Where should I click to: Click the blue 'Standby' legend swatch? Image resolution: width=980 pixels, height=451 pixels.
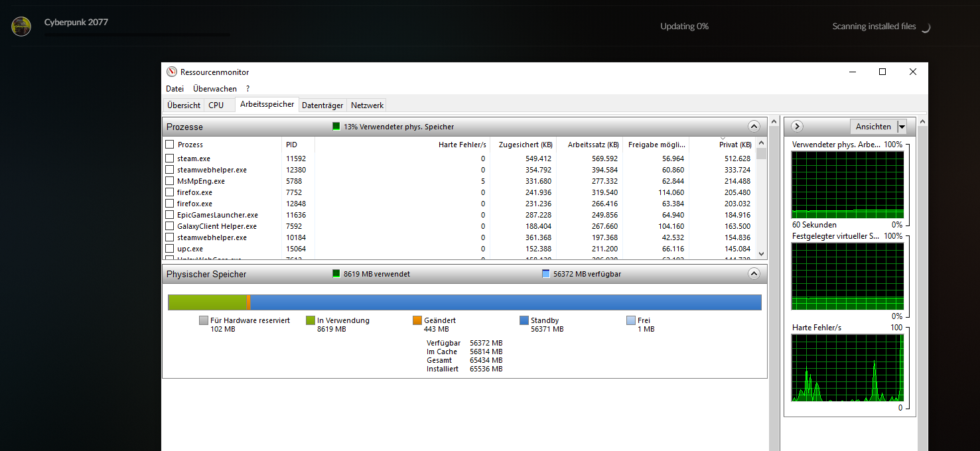point(524,320)
